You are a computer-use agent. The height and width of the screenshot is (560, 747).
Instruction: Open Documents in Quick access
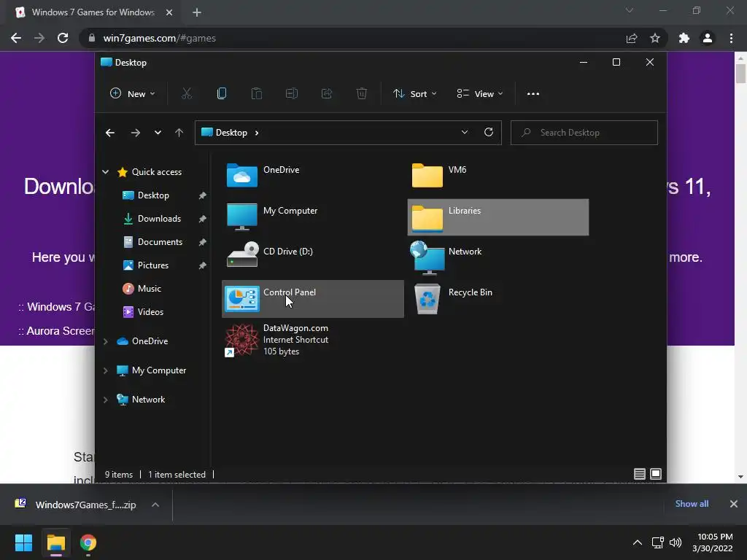160,242
